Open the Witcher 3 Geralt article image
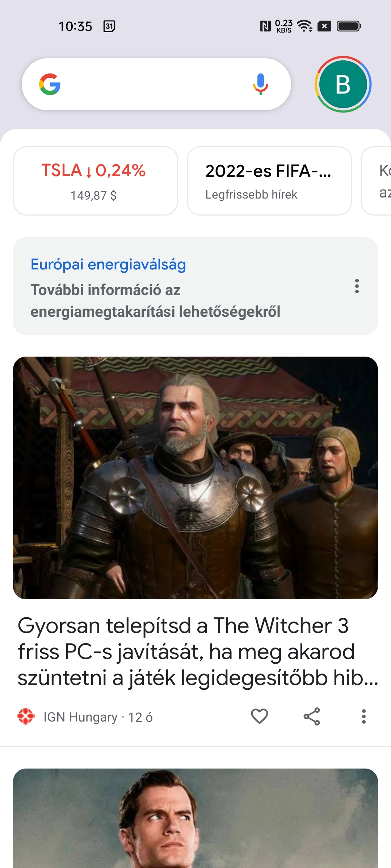Screen dimensions: 391x868 (x=195, y=478)
